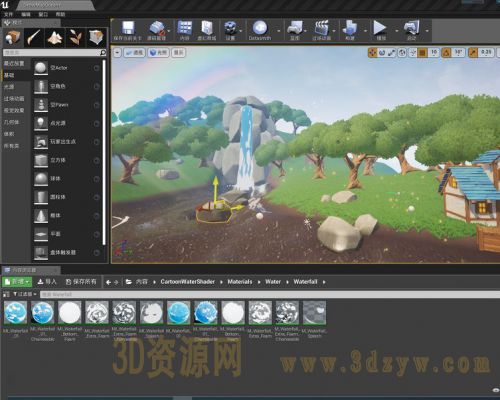Open the 编辑 menu

tap(26, 14)
